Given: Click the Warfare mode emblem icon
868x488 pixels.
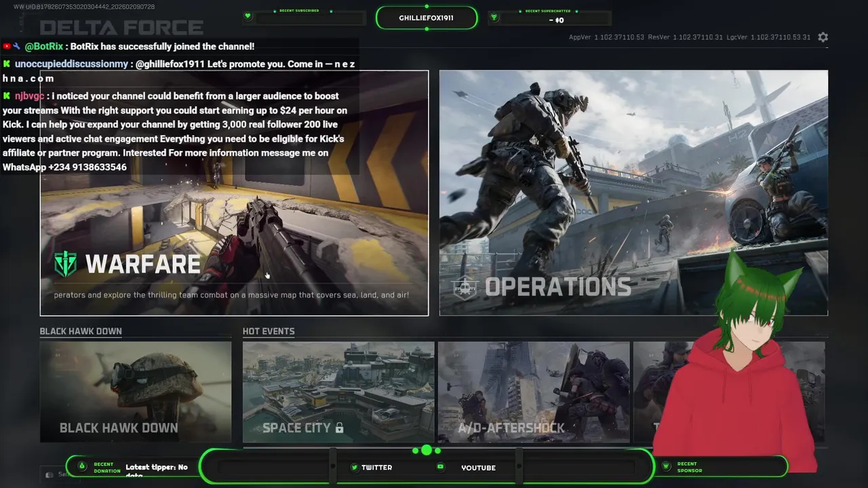Looking at the screenshot, I should coord(66,264).
